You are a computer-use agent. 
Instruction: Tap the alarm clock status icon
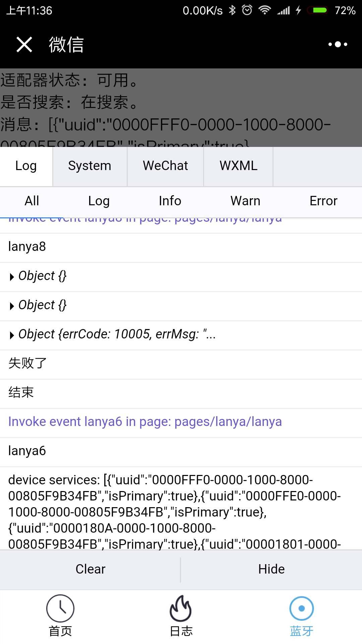click(247, 10)
